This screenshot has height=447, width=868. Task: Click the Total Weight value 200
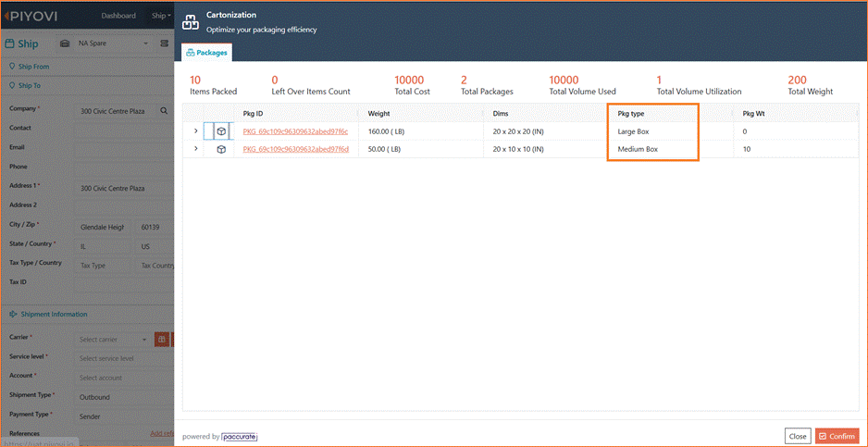798,81
